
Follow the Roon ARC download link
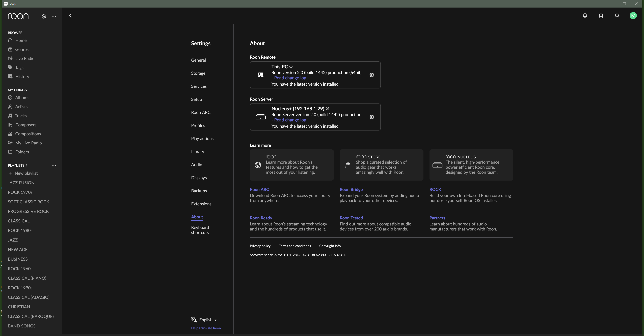[x=259, y=189]
